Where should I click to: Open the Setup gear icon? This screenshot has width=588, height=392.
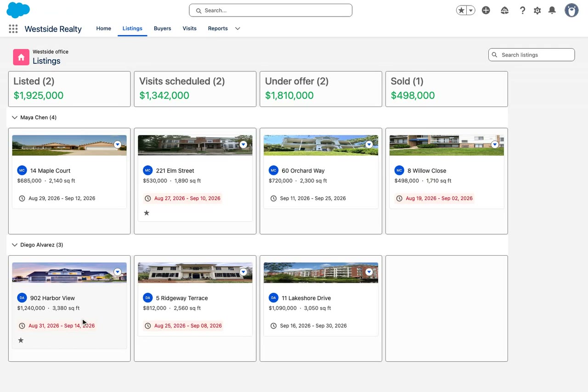(537, 10)
